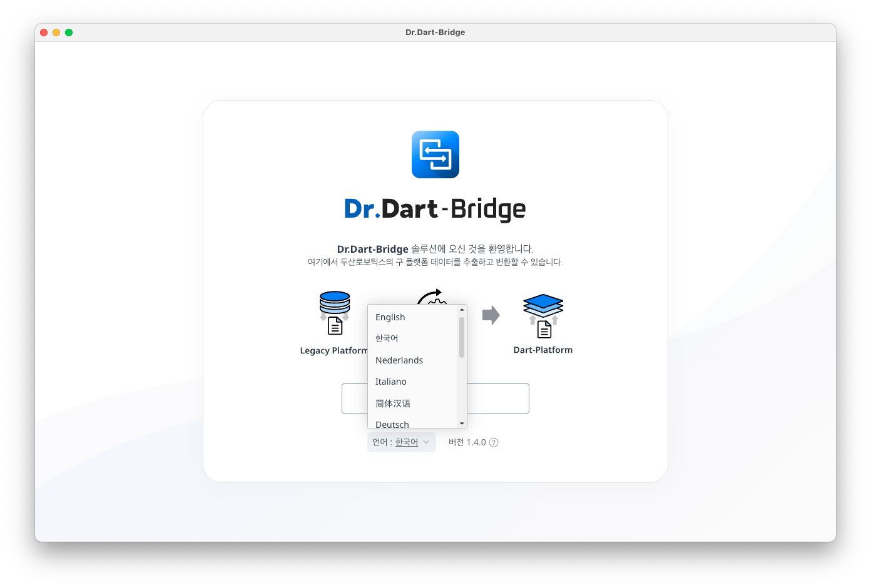Pick Italiano in the language list
Image resolution: width=871 pixels, height=588 pixels.
click(412, 382)
